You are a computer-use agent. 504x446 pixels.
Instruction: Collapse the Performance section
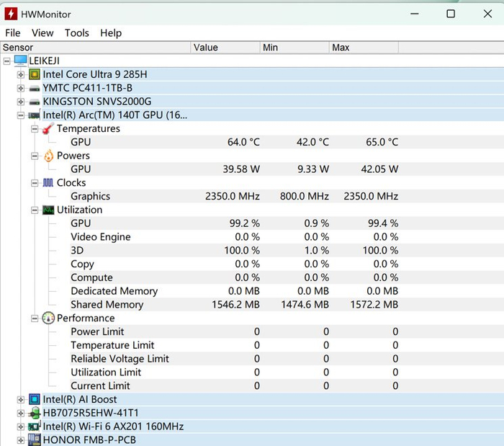tap(35, 318)
